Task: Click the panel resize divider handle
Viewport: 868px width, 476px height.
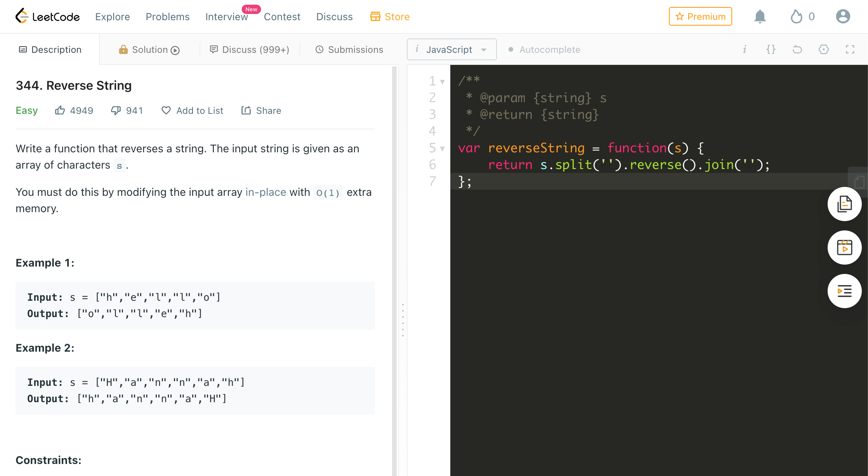Action: coord(403,320)
